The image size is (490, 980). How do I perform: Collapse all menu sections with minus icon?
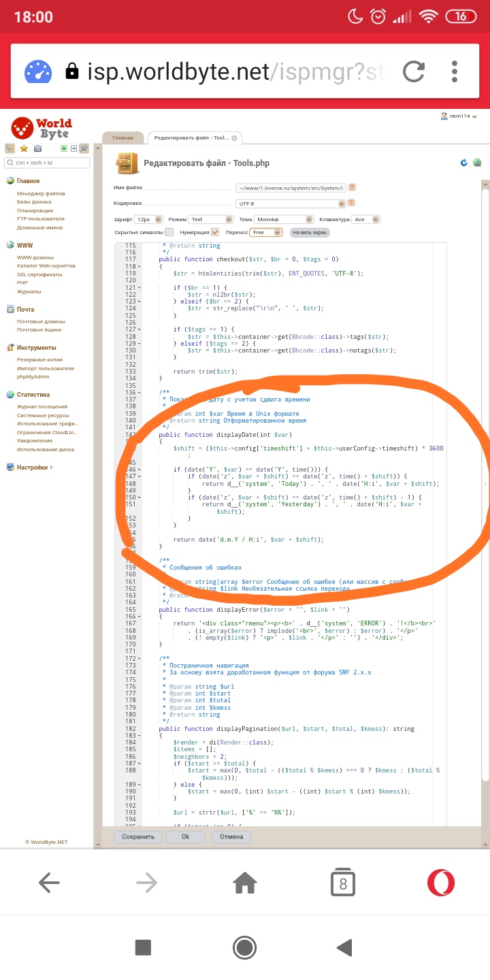73,148
